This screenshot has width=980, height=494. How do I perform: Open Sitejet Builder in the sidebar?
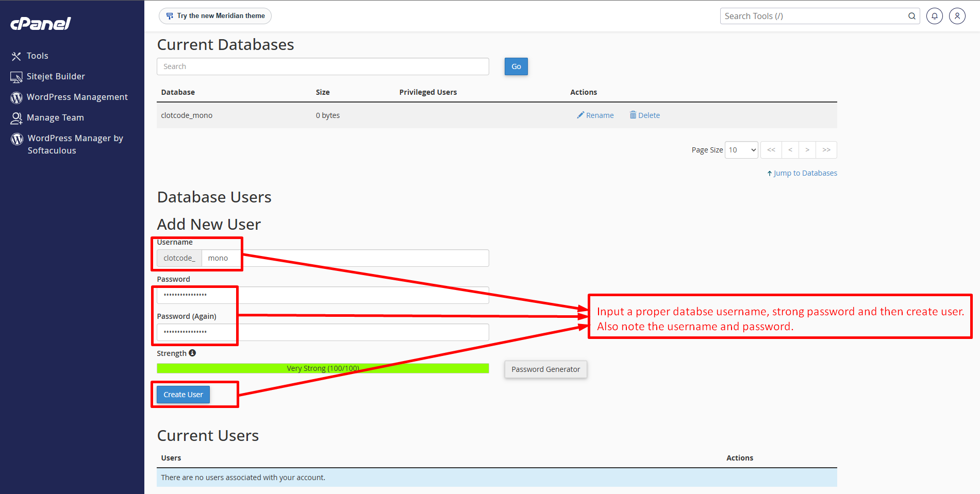point(56,76)
